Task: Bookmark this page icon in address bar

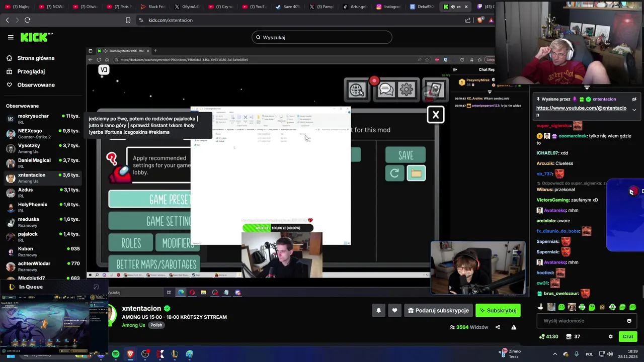Action: pos(128,20)
